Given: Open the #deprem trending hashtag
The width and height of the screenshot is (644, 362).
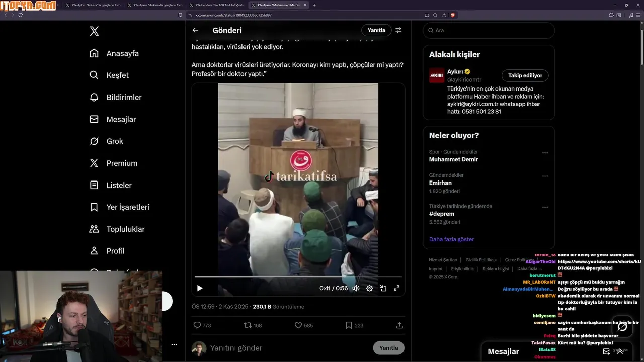Looking at the screenshot, I should [441, 214].
